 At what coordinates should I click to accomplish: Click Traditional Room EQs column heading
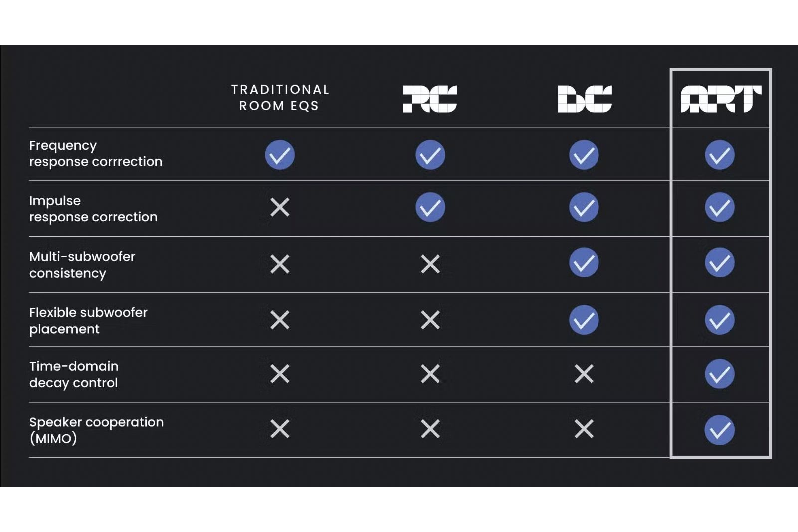pyautogui.click(x=280, y=98)
